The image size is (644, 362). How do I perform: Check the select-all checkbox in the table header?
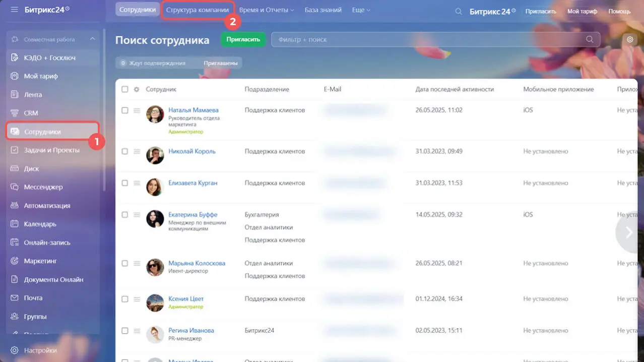[x=124, y=89]
